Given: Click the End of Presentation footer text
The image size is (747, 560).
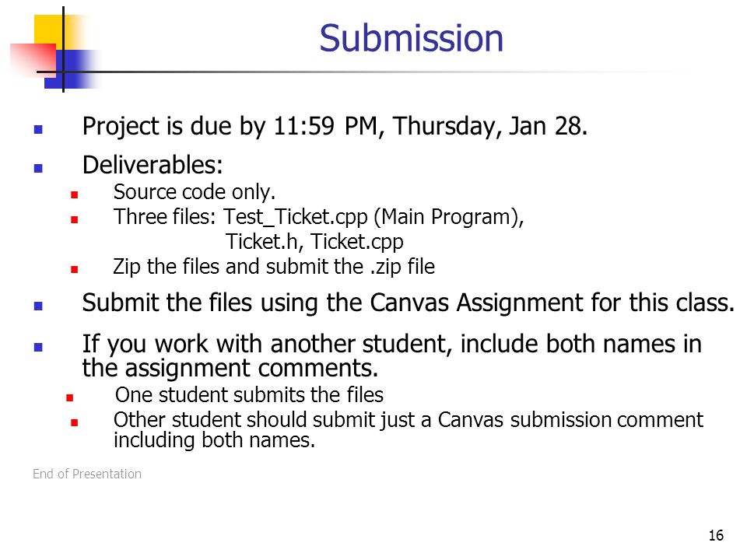Looking at the screenshot, I should pos(87,474).
